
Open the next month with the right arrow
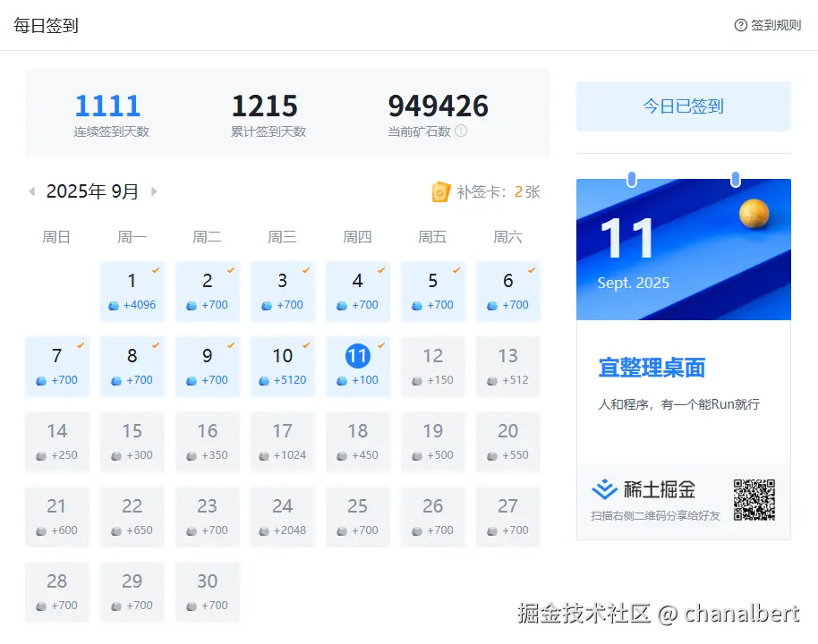tap(153, 191)
